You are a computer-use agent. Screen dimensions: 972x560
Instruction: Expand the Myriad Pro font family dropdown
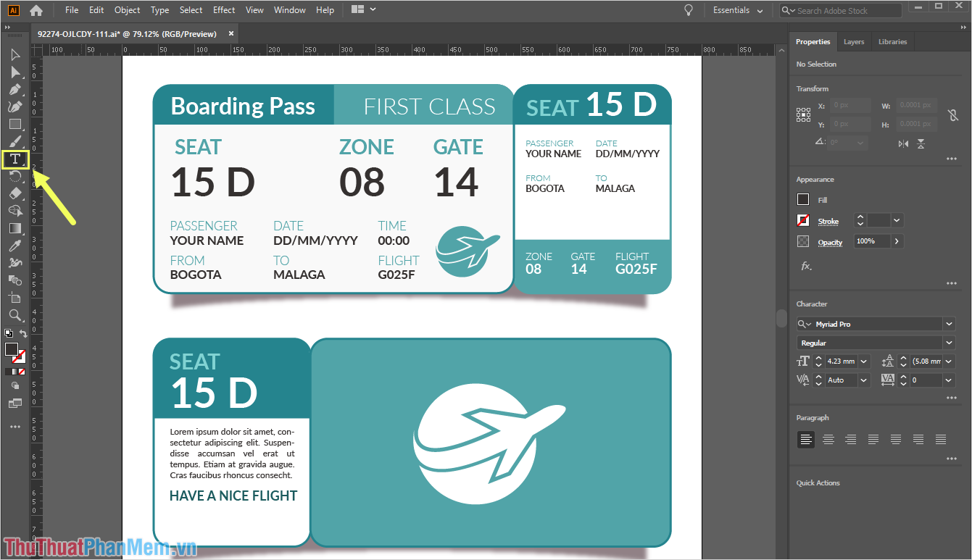click(949, 324)
